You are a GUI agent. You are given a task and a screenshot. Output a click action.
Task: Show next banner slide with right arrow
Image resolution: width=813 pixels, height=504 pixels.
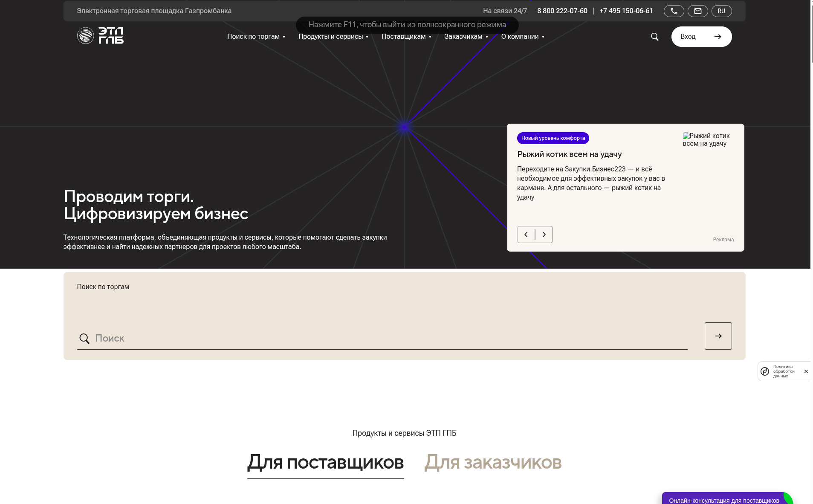[544, 235]
